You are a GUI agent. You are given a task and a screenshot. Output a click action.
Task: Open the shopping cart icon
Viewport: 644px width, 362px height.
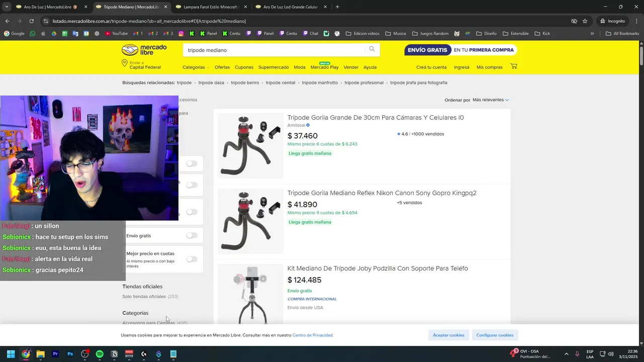click(x=514, y=66)
